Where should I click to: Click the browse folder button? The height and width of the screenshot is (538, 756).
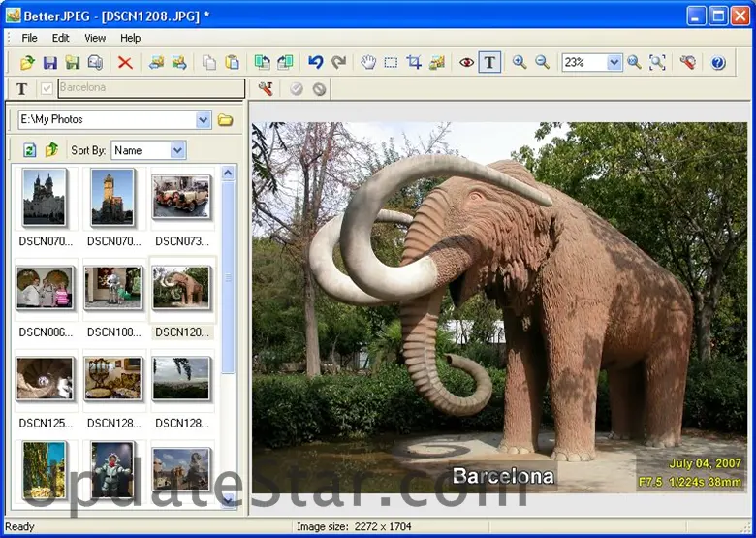pyautogui.click(x=225, y=120)
